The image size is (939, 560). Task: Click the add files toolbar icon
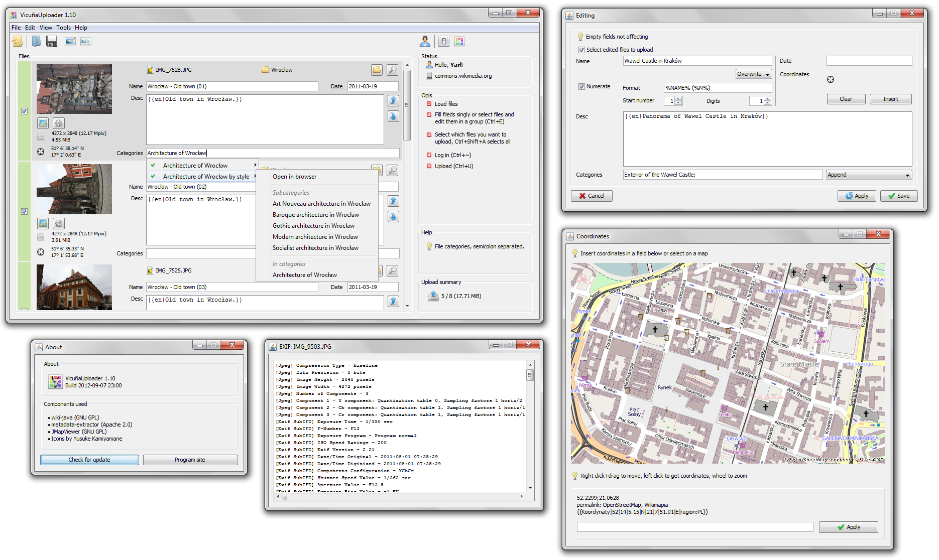coord(18,42)
